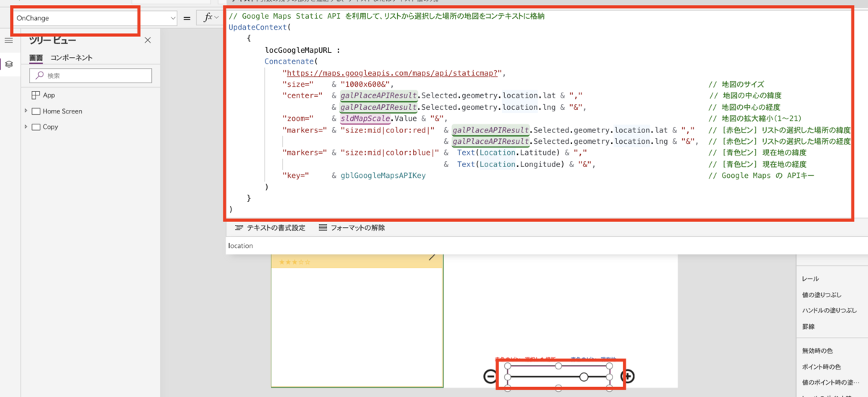
Task: Click the "key=" string in formula
Action: pyautogui.click(x=296, y=175)
